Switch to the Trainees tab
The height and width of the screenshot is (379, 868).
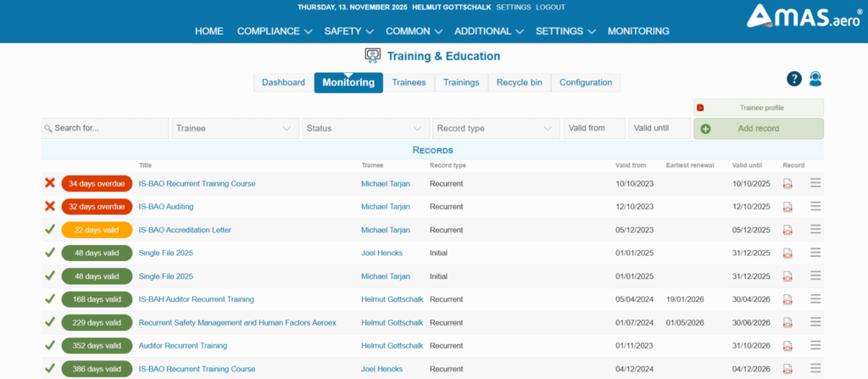point(409,82)
